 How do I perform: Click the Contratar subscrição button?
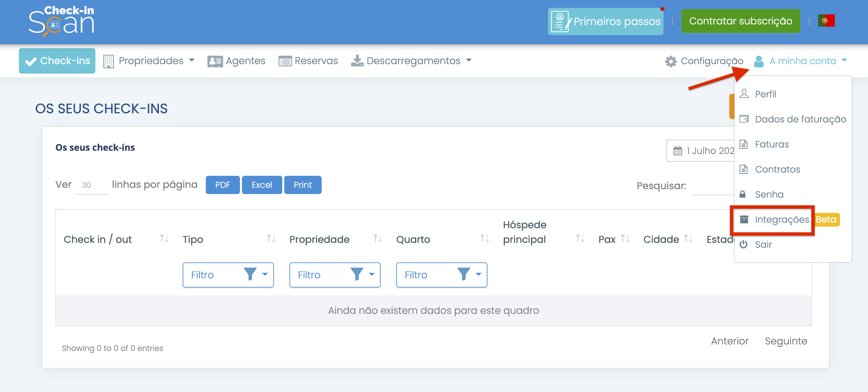point(741,21)
